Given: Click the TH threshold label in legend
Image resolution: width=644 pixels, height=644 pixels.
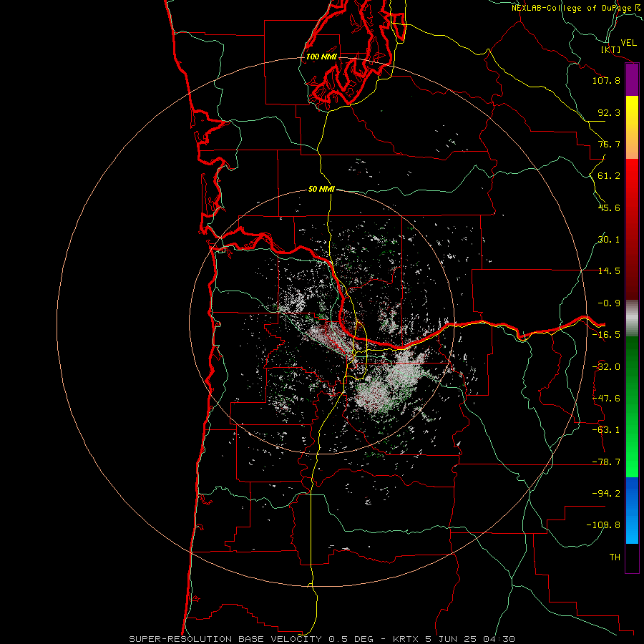Looking at the screenshot, I should click(x=615, y=557).
